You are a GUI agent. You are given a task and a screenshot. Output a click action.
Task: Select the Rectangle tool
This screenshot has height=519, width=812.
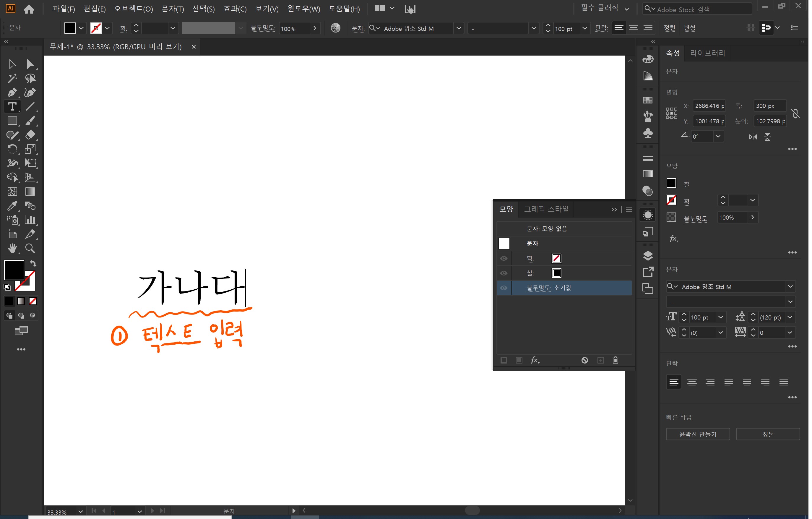[x=12, y=121]
